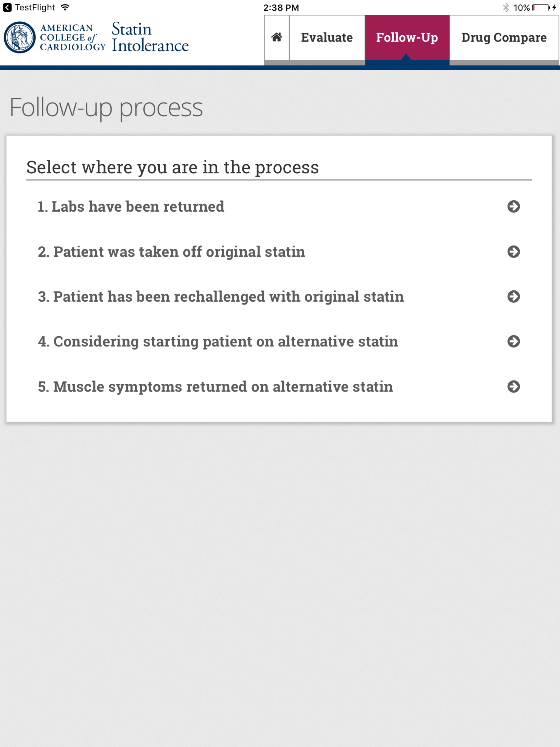
Task: Tap the Home icon in navigation bar
Action: click(276, 38)
